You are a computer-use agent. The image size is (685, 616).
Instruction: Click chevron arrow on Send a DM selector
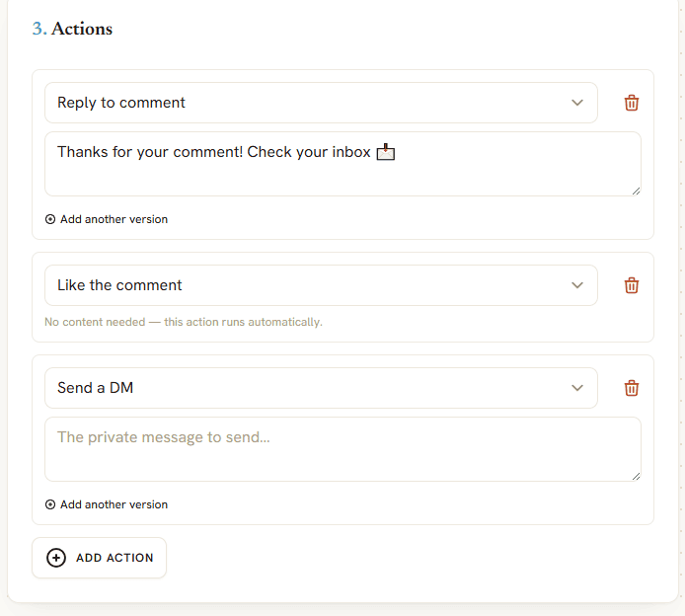click(577, 388)
